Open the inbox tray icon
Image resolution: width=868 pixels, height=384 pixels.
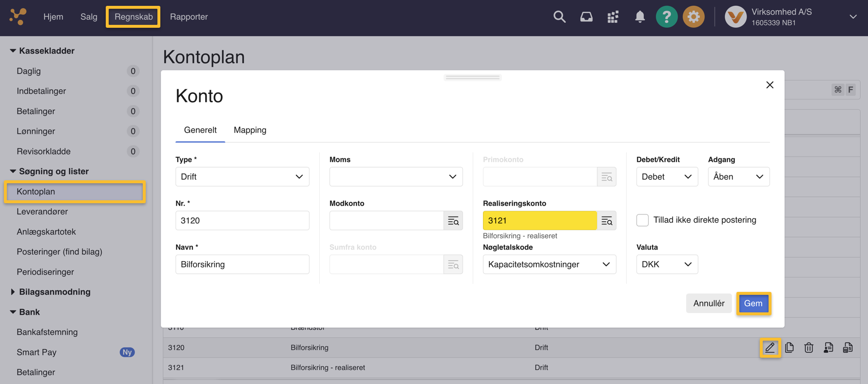(x=586, y=17)
